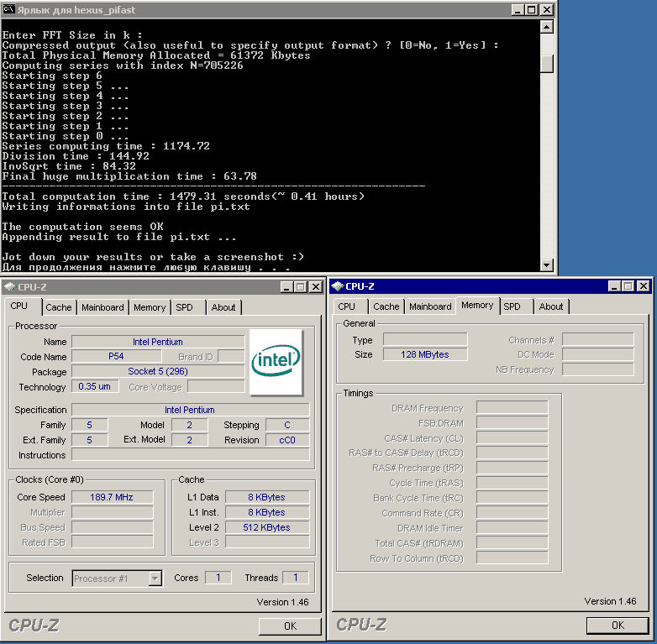
Task: Click the Package value Socket 5 (296)
Action: (x=158, y=371)
